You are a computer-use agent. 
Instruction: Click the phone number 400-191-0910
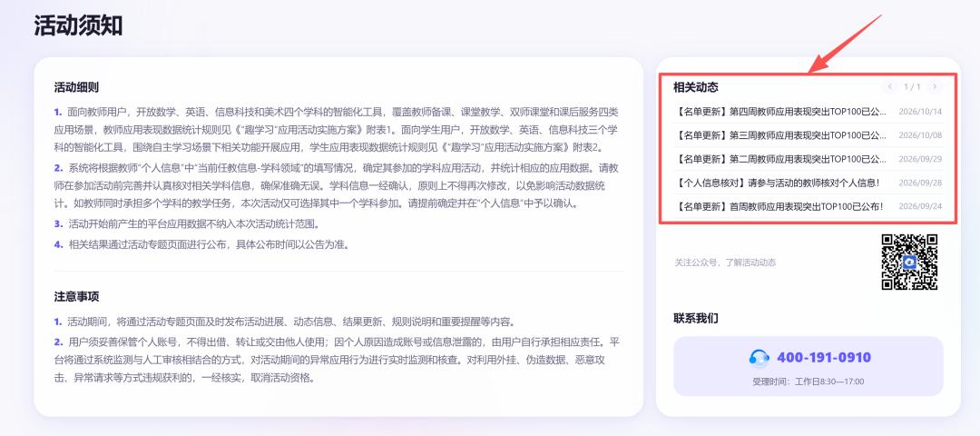coord(824,358)
